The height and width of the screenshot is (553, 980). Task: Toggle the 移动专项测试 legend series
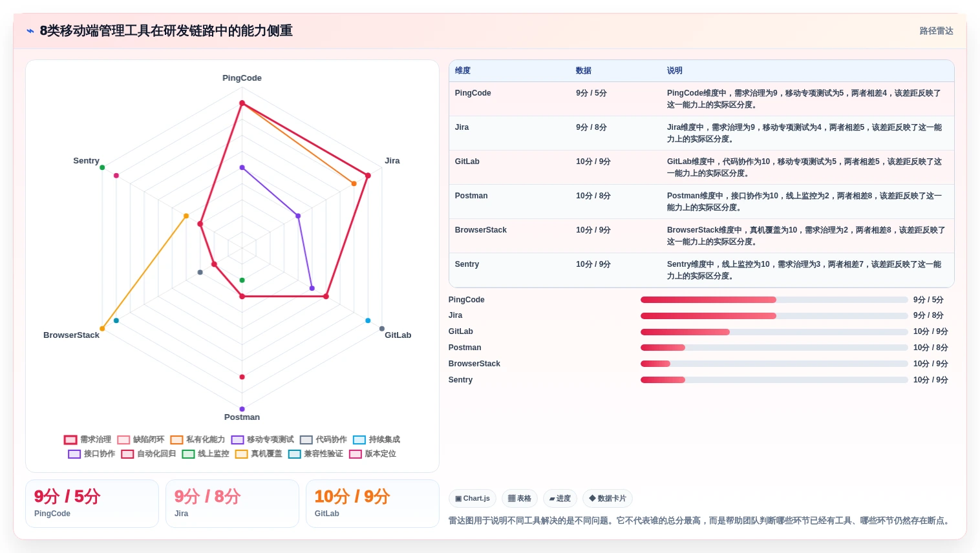click(262, 439)
